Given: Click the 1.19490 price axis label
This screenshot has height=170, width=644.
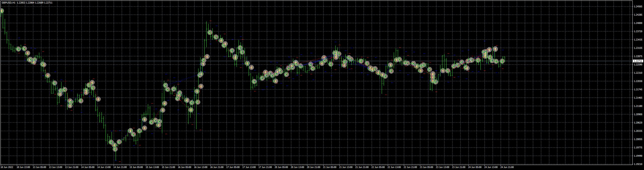Looking at the screenshot, I should pyautogui.click(x=638, y=156).
